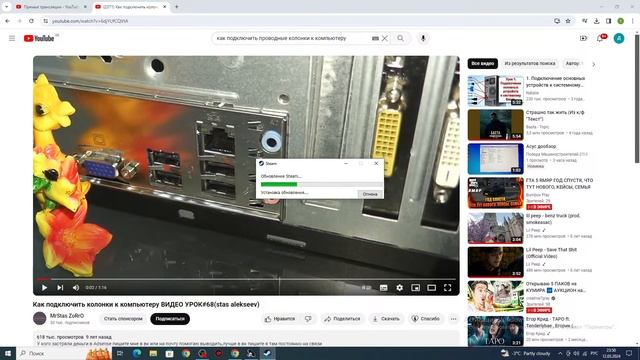Open Steam from the taskbar
640x360 pixels.
[267, 353]
